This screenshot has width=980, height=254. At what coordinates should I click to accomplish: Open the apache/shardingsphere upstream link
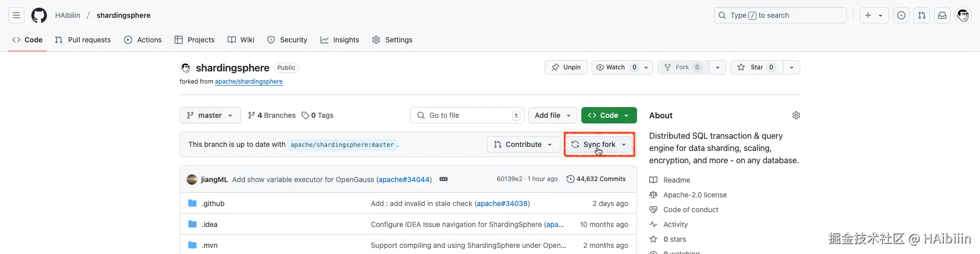pyautogui.click(x=249, y=82)
